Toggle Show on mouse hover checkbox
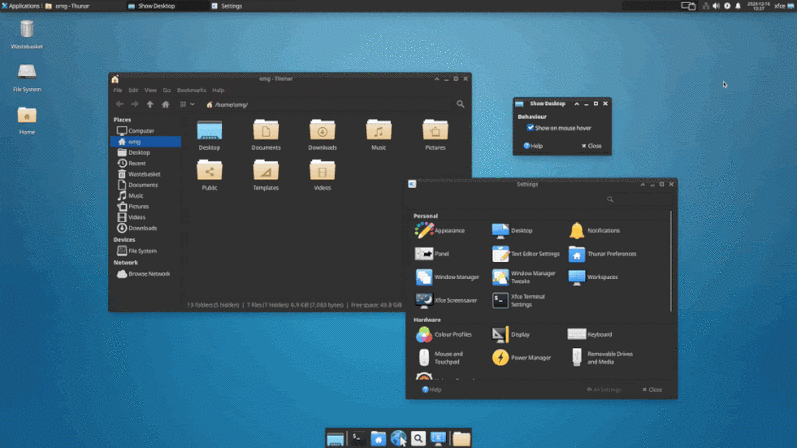This screenshot has width=797, height=448. point(530,128)
